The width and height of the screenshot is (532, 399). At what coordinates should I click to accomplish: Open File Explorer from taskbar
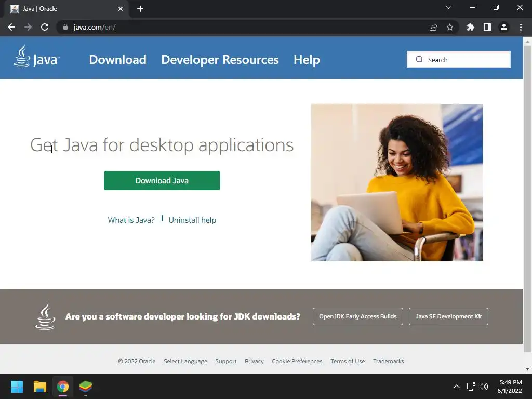pyautogui.click(x=39, y=387)
